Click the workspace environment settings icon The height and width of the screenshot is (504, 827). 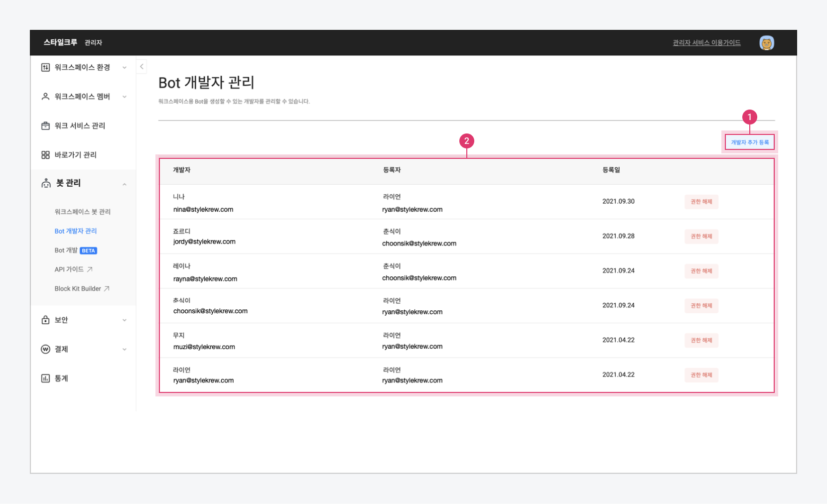(45, 67)
